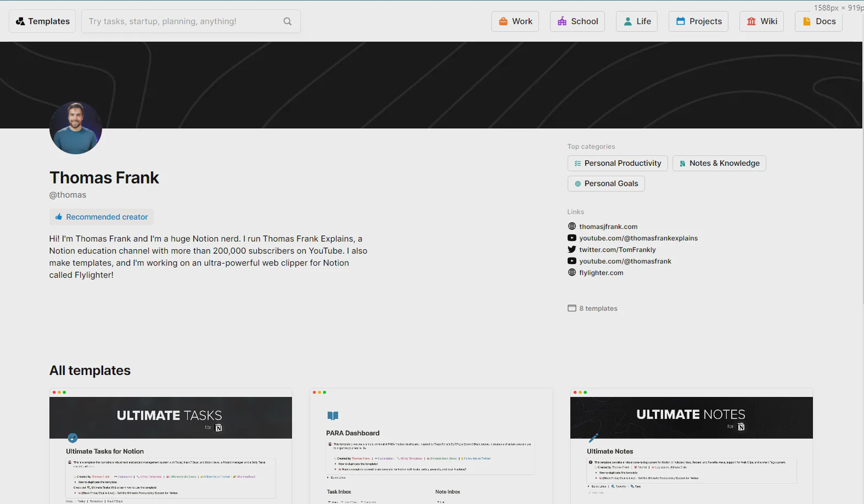Screen dimensions: 864x504
Task: Click Note Inbox in PARA Dashboard preview
Action: click(448, 492)
